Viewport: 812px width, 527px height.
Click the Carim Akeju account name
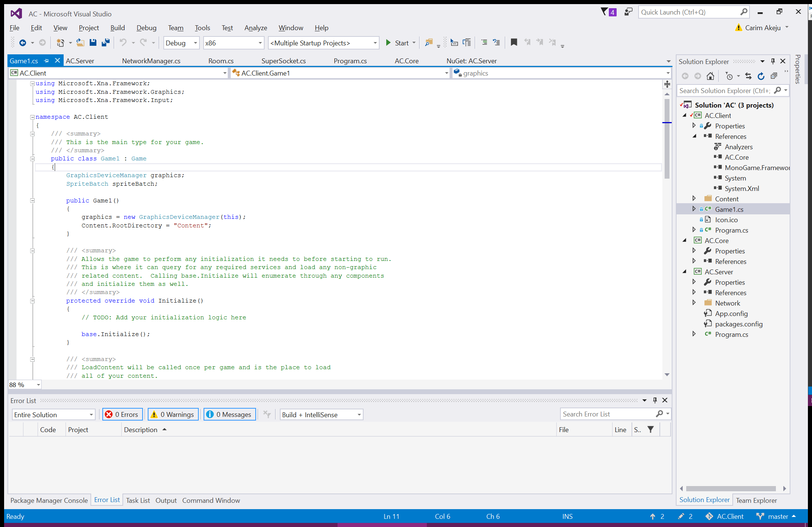[763, 28]
